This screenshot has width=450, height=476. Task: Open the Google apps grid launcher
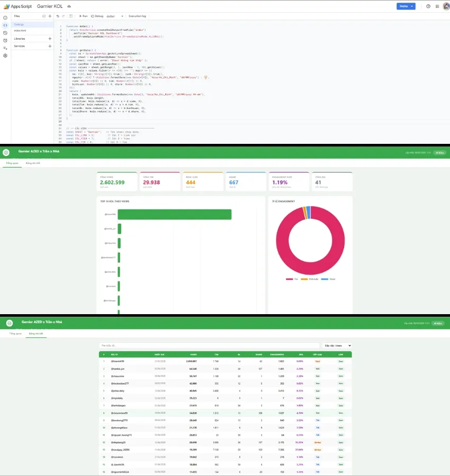[437, 6]
